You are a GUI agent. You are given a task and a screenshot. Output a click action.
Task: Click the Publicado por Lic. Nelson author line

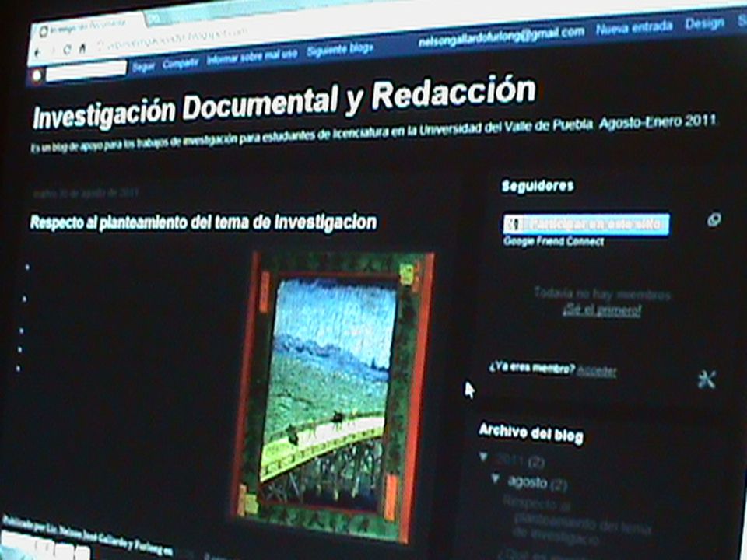[x=87, y=535]
